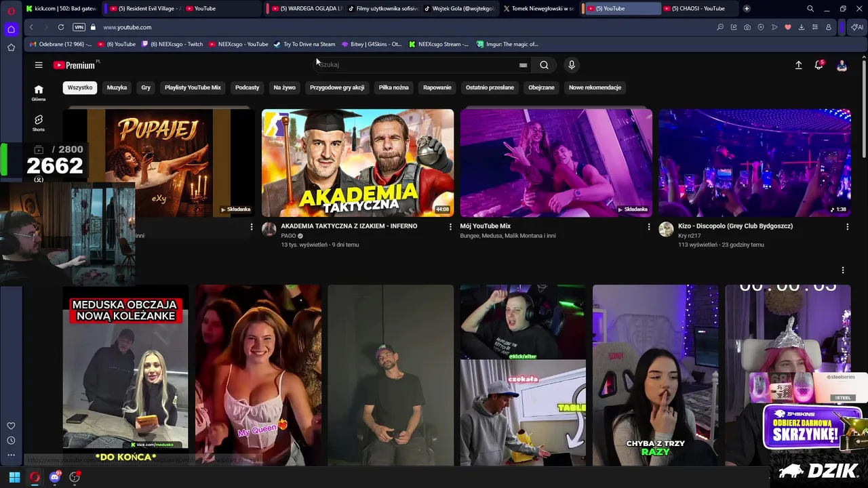Activate voice search microphone
Image resolution: width=868 pixels, height=488 pixels.
[x=572, y=65]
